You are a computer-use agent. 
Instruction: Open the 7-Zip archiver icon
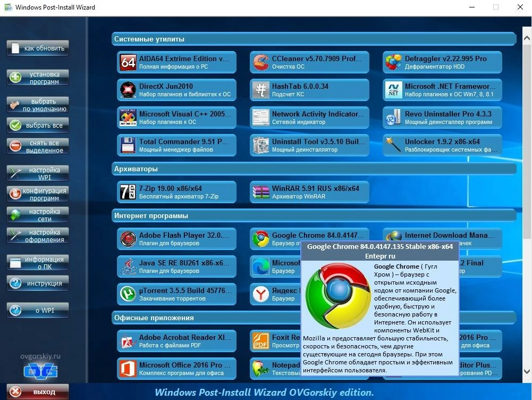[128, 192]
